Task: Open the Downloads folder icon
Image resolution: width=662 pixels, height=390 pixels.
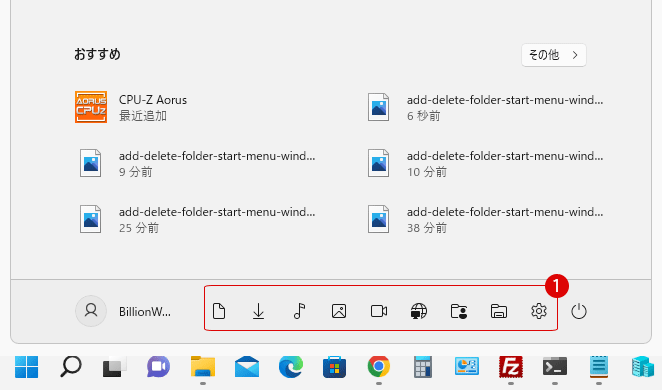Action: coord(258,311)
